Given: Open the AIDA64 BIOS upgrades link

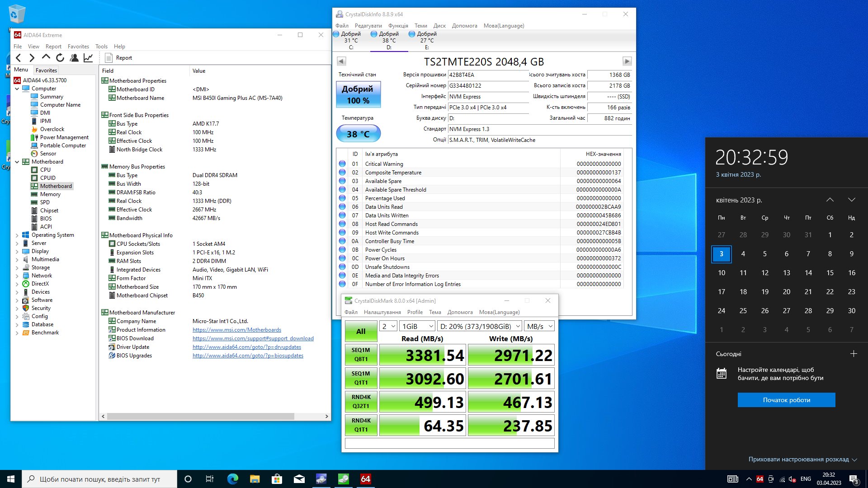Looking at the screenshot, I should click(248, 356).
